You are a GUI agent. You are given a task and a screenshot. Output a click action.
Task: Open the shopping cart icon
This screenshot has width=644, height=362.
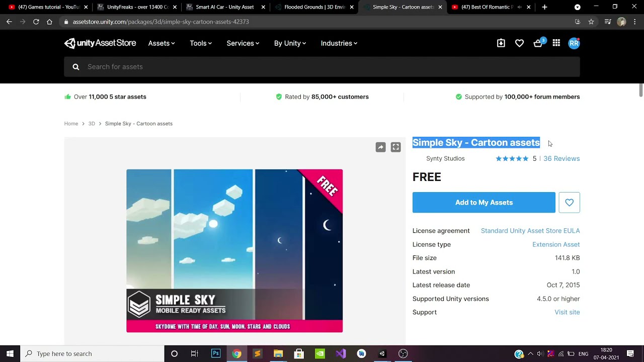point(538,43)
